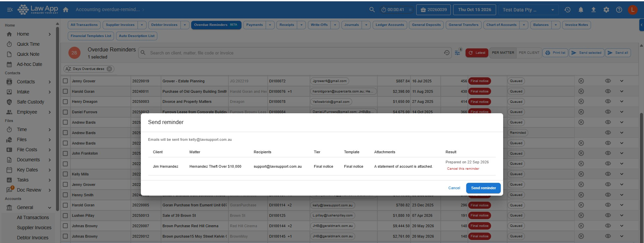Click the overdue reminders search field
The width and height of the screenshot is (644, 243).
[295, 53]
